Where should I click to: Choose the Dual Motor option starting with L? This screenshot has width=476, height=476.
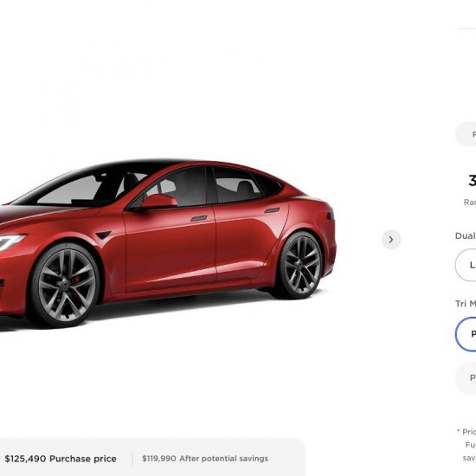tap(466, 265)
